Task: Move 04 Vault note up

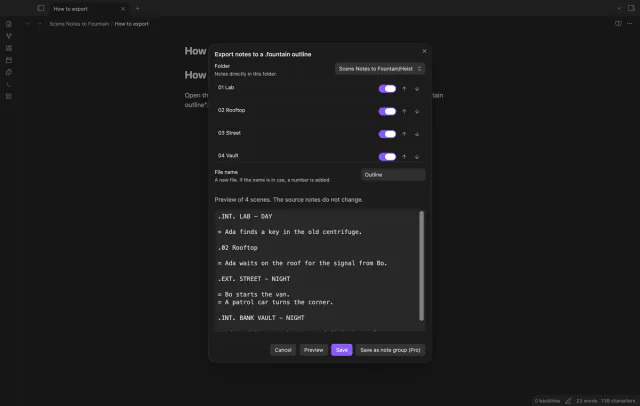Action: click(x=404, y=157)
